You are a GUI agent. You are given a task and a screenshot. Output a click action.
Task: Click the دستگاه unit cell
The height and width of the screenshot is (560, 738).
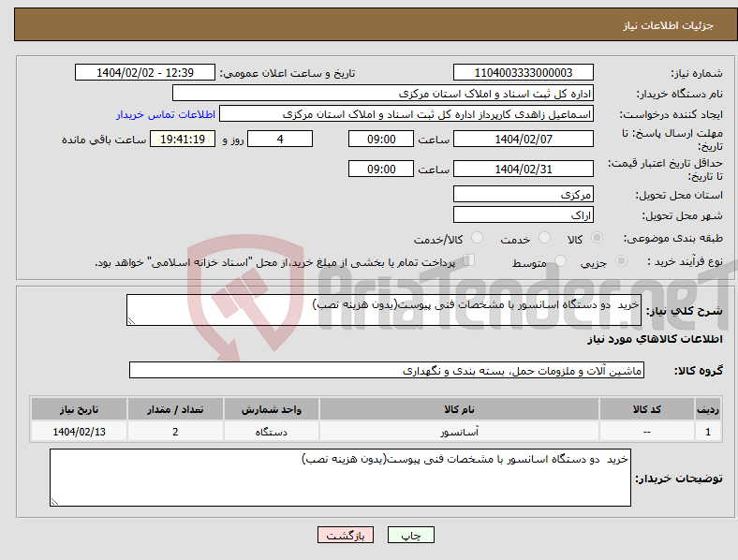pyautogui.click(x=271, y=432)
